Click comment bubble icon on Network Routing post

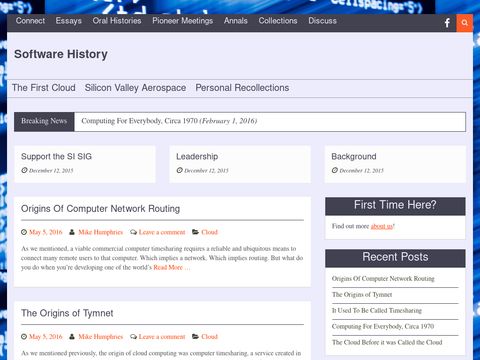pos(133,232)
